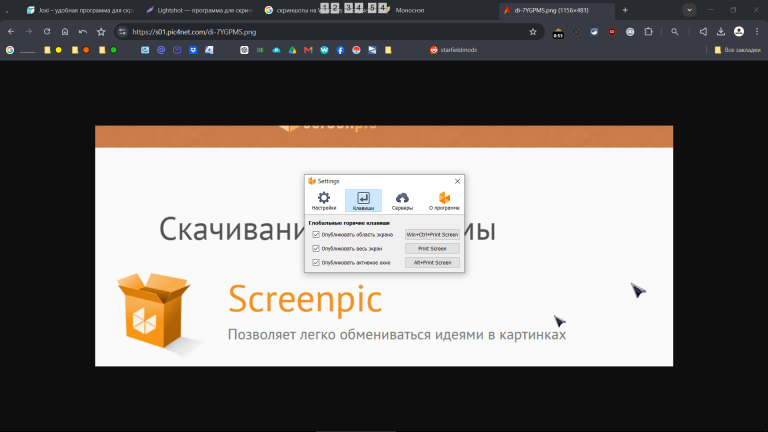Image resolution: width=768 pixels, height=432 pixels.
Task: Select the Серверы cloud tab in Settings dialog
Action: click(x=402, y=201)
